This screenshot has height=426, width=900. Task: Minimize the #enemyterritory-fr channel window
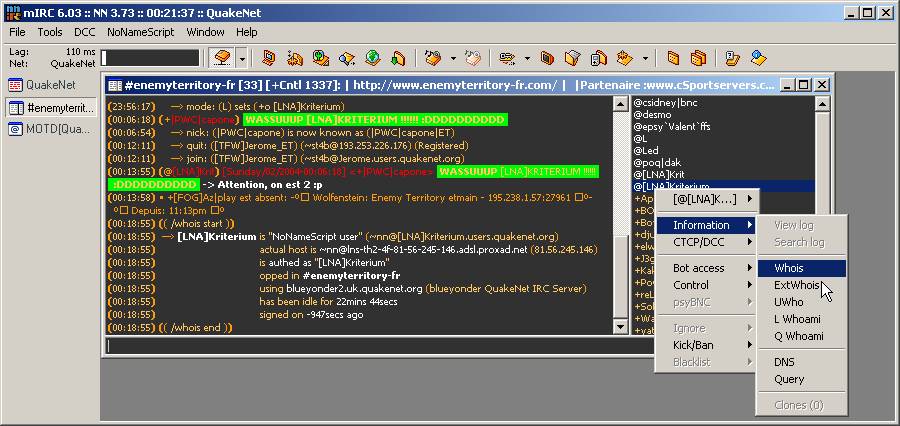pyautogui.click(x=789, y=85)
